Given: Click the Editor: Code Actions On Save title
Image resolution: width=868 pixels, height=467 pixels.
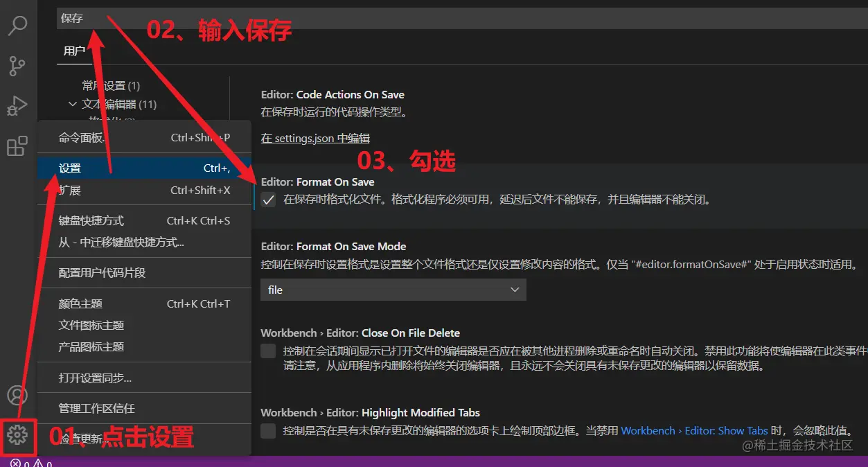Looking at the screenshot, I should click(333, 95).
